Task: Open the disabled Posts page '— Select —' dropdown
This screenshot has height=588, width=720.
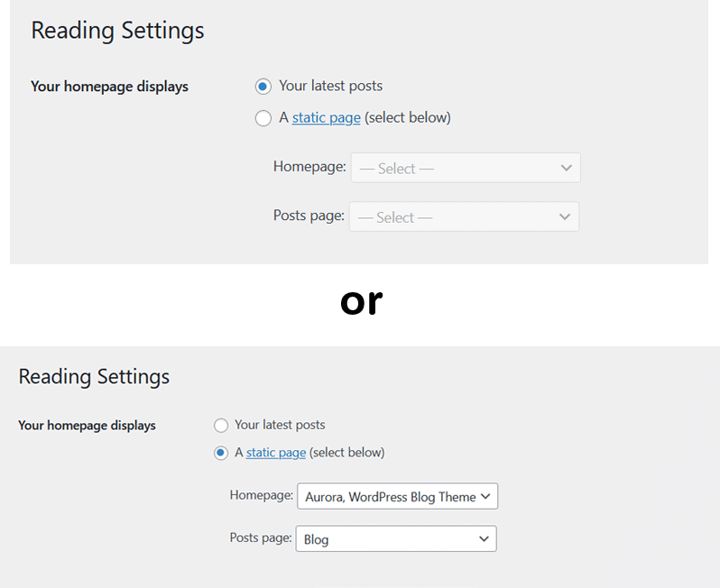Action: click(465, 216)
